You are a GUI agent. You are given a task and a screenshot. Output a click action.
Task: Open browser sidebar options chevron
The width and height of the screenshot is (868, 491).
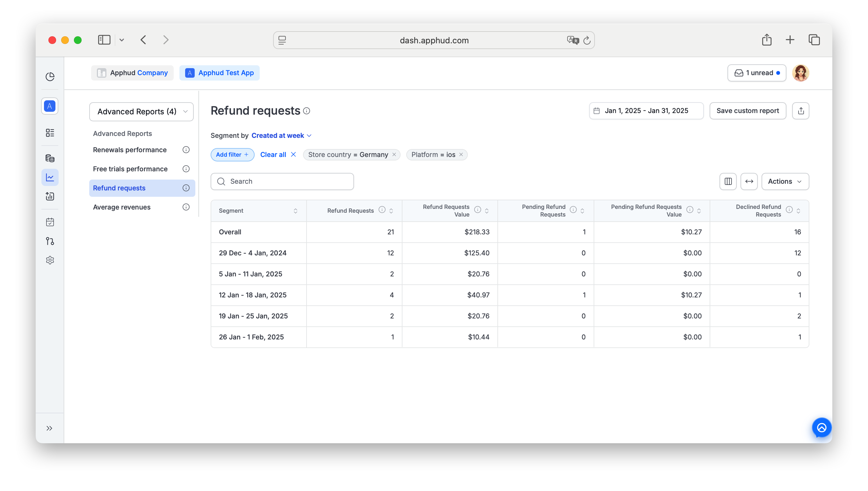click(x=121, y=40)
